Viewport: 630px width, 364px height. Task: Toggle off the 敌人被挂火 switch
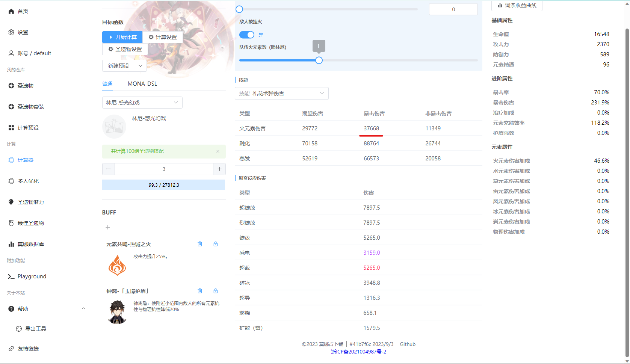point(246,35)
